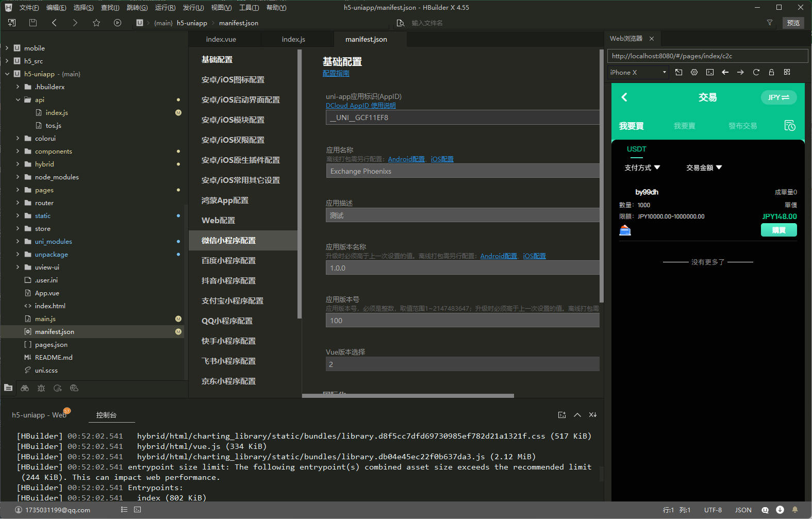
Task: Click the navigate back arrow in top toolbar
Action: 54,23
